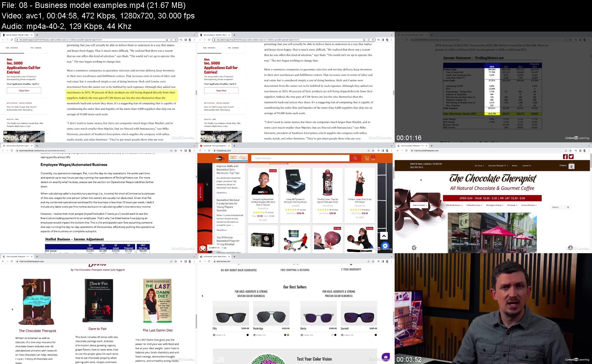The image size is (592, 364).
Task: Open the Dribble Goggles product thumbnail
Action: [263, 183]
